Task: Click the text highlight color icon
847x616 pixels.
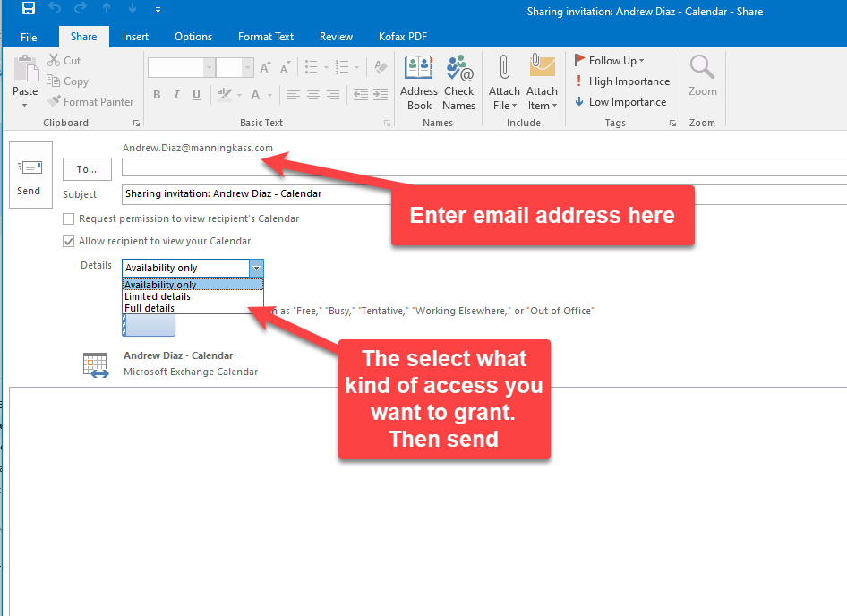Action: 224,94
